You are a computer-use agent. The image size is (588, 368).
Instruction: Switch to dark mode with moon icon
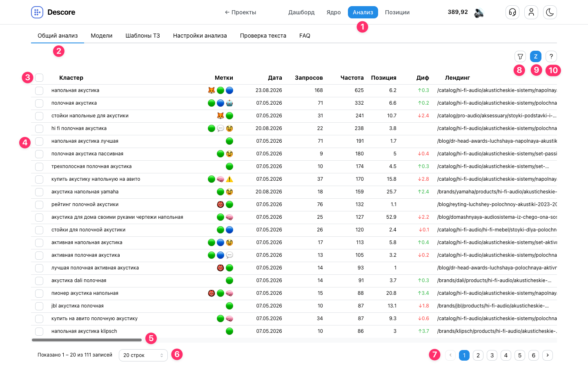550,12
